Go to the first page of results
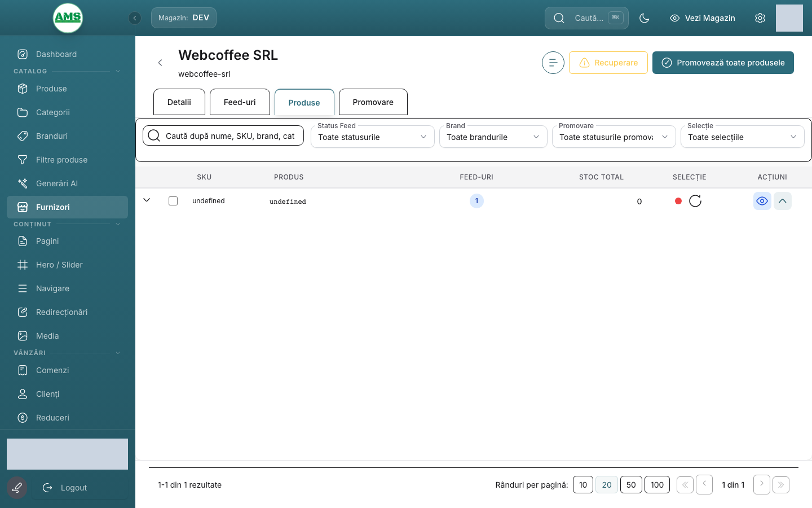This screenshot has height=508, width=812. [685, 485]
